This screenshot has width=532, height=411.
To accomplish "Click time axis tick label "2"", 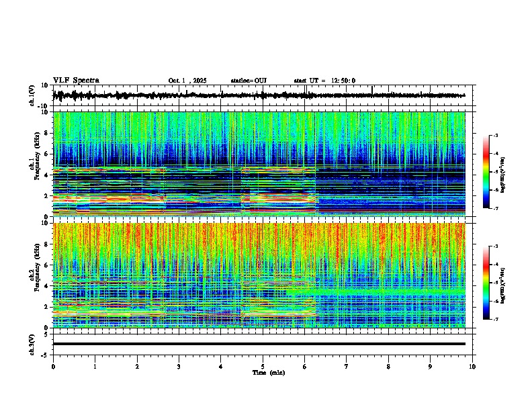I will pyautogui.click(x=137, y=367).
